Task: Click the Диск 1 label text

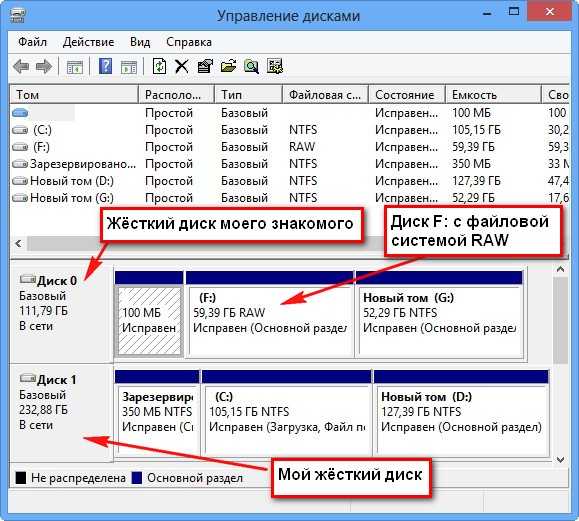Action: click(57, 380)
